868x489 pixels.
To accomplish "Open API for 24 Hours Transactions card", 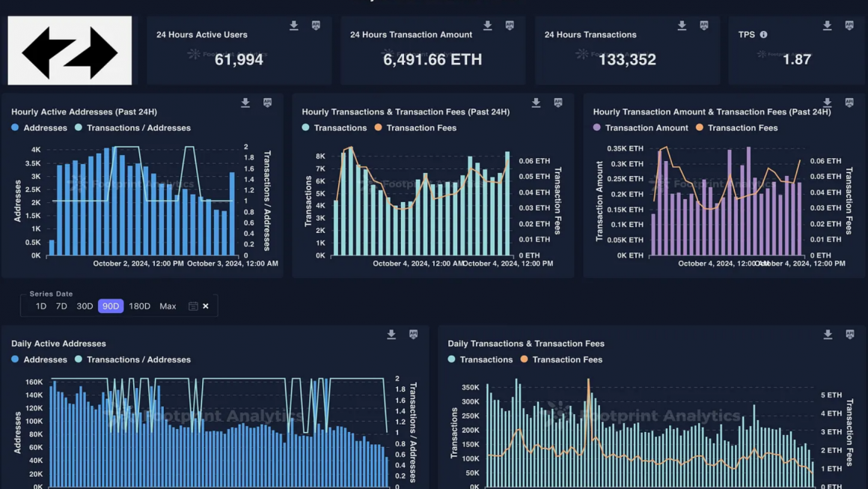I will coord(704,25).
